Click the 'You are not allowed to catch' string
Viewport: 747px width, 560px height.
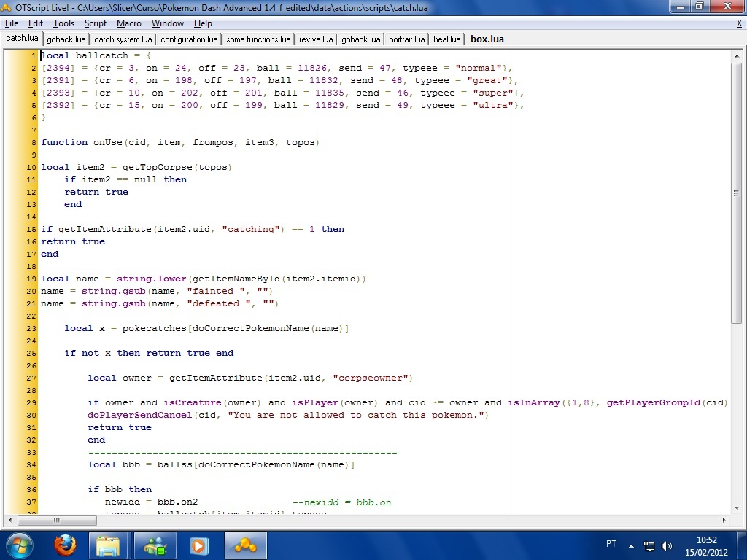pyautogui.click(x=357, y=415)
